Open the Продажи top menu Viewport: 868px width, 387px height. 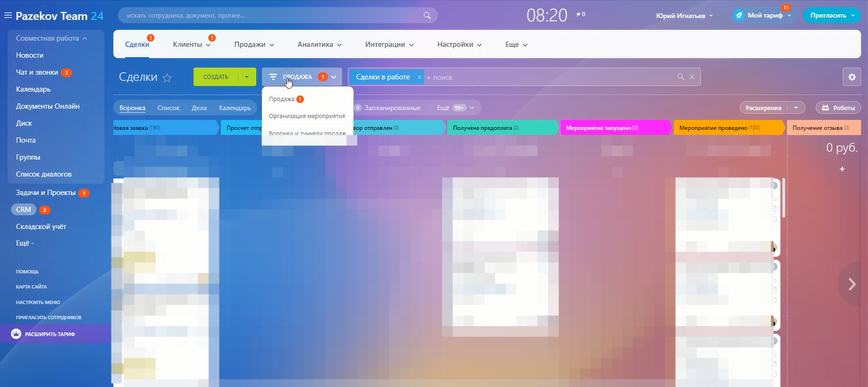pyautogui.click(x=254, y=44)
